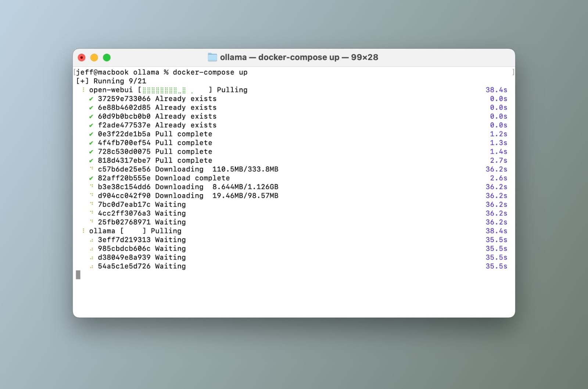The height and width of the screenshot is (389, 588).
Task: Click the open-webui green pull progress bar
Action: point(164,90)
